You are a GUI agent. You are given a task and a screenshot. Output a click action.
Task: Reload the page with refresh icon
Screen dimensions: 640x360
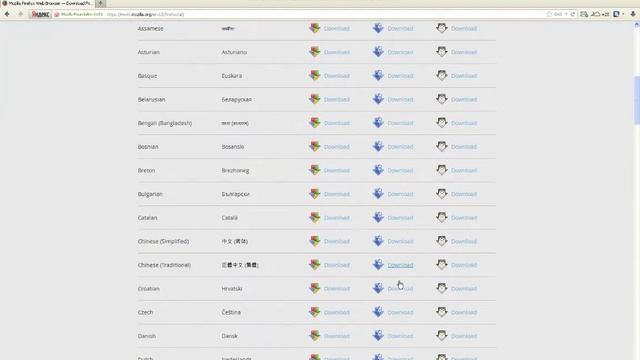(573, 14)
